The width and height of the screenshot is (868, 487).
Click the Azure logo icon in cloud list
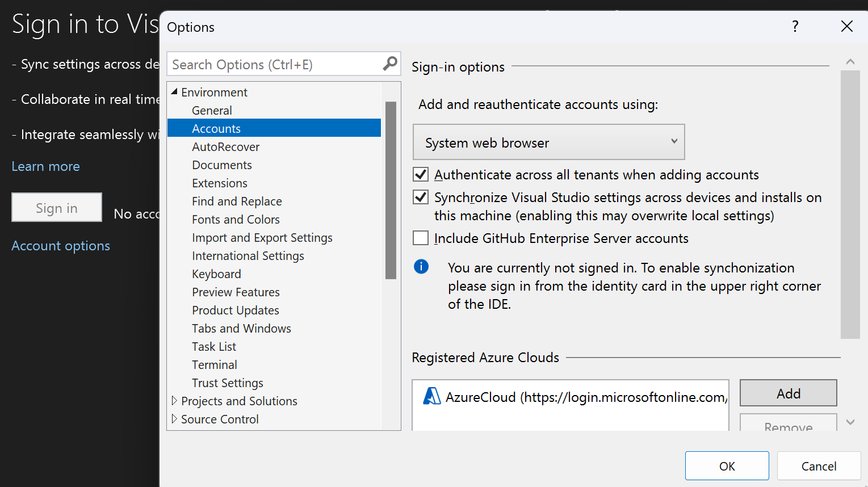pos(432,396)
